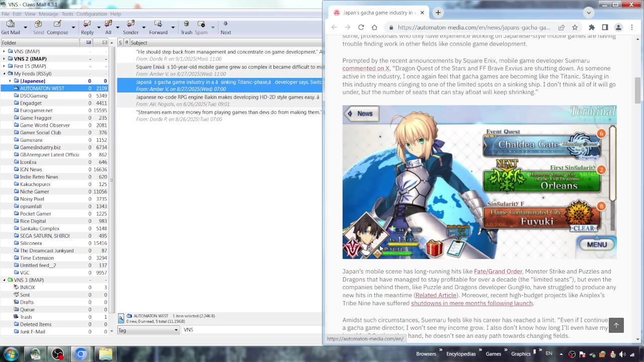The height and width of the screenshot is (362, 644).
Task: Select the Time Extension feed folder
Action: tap(37, 258)
